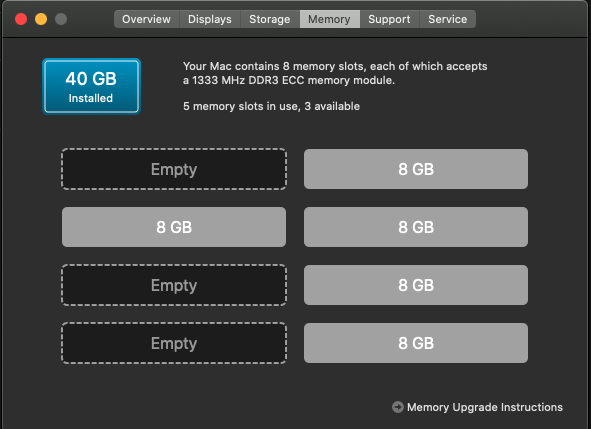
Task: Open the Support tab
Action: (x=389, y=19)
